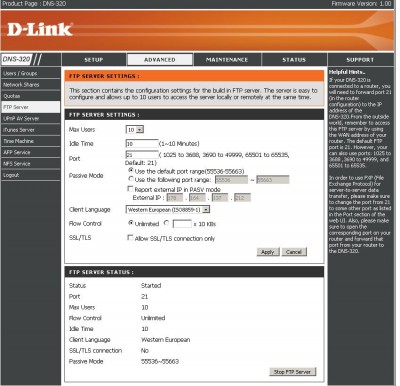Click fourth External IP octet field
The image size is (400, 386).
(x=242, y=198)
